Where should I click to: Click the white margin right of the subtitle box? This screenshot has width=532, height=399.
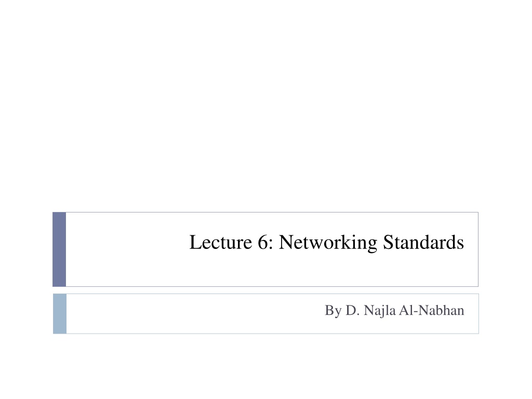tap(506, 314)
